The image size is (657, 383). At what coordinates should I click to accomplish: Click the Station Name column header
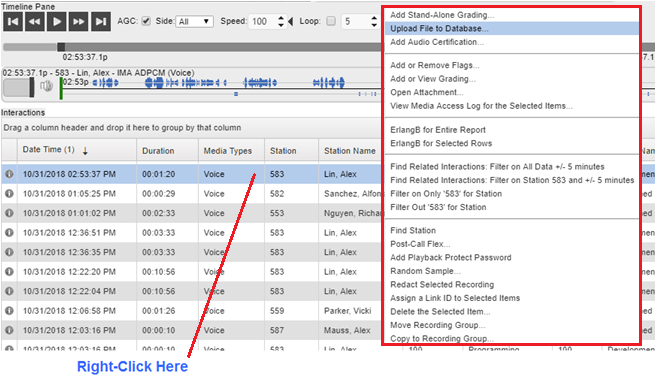pyautogui.click(x=349, y=151)
